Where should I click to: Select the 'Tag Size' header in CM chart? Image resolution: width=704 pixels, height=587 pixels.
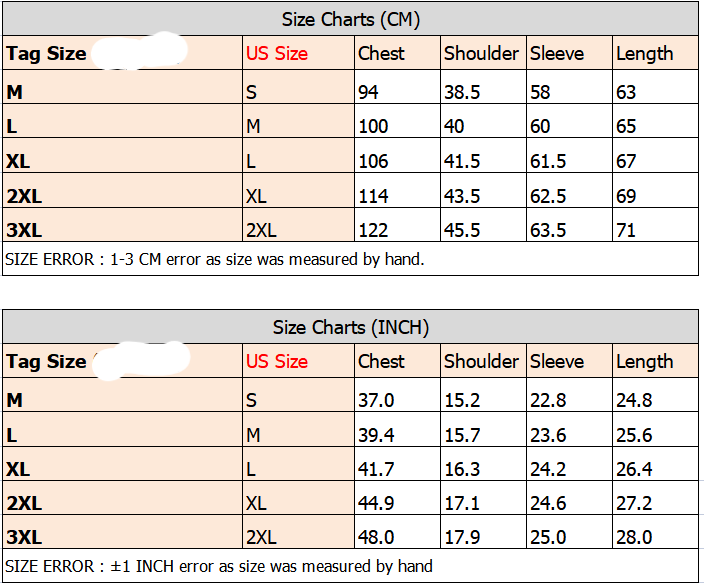47,54
